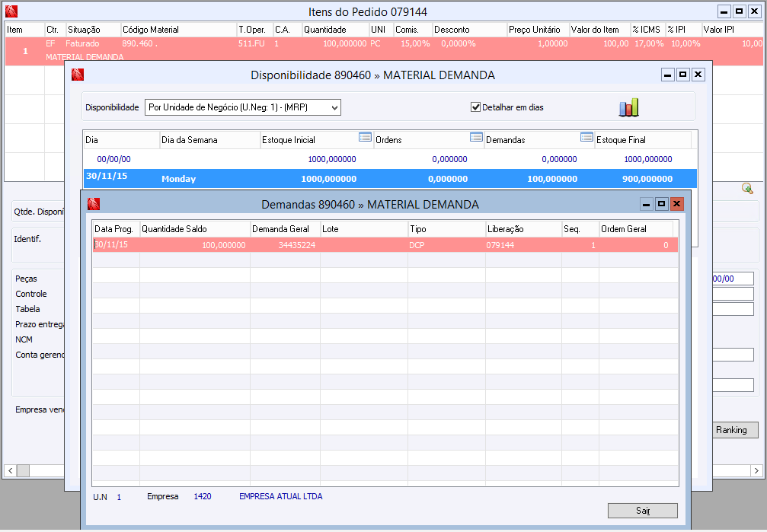Click the app logo in Disponibilidade window title
This screenshot has width=767, height=532.
pos(78,75)
